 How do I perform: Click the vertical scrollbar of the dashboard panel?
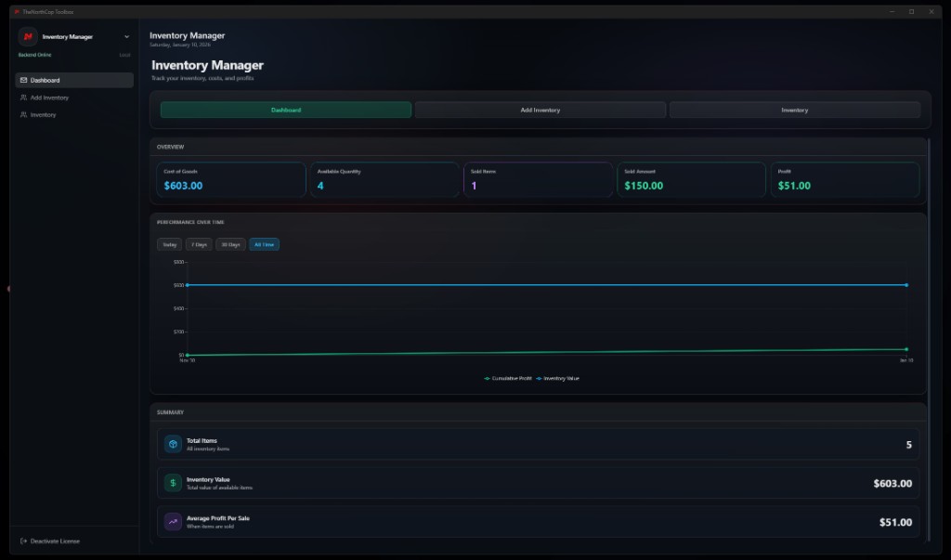[x=929, y=340]
